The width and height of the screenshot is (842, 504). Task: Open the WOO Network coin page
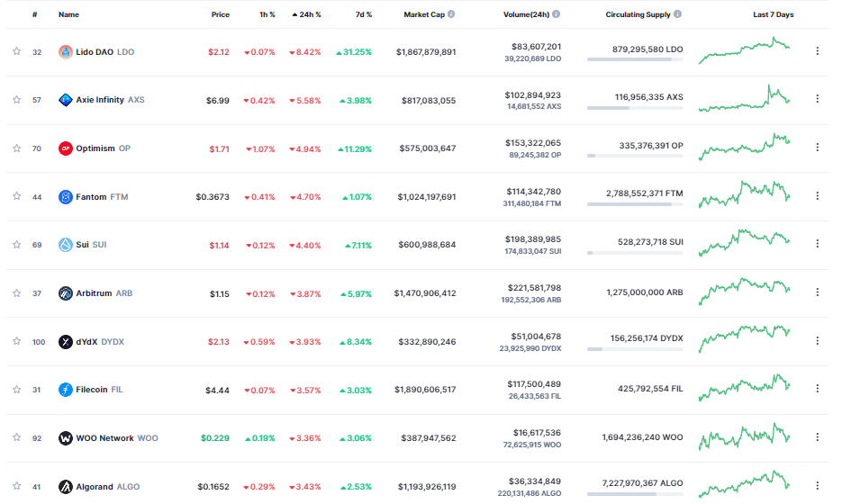(104, 438)
